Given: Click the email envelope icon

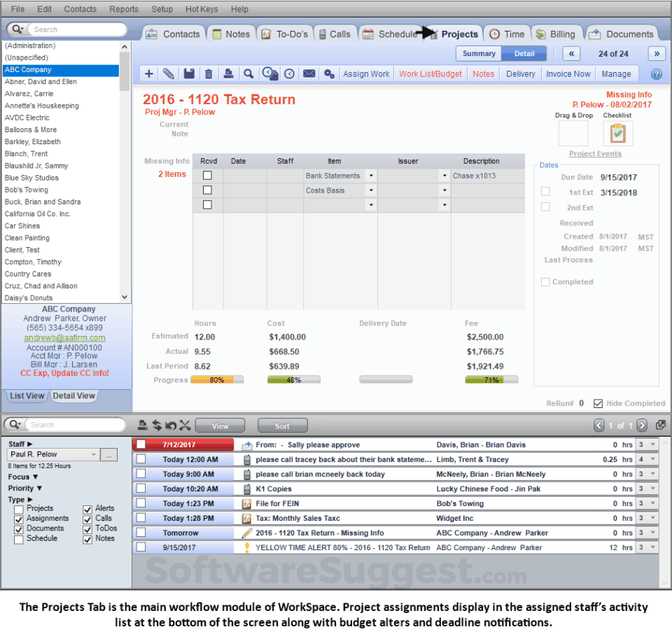Looking at the screenshot, I should (x=309, y=73).
